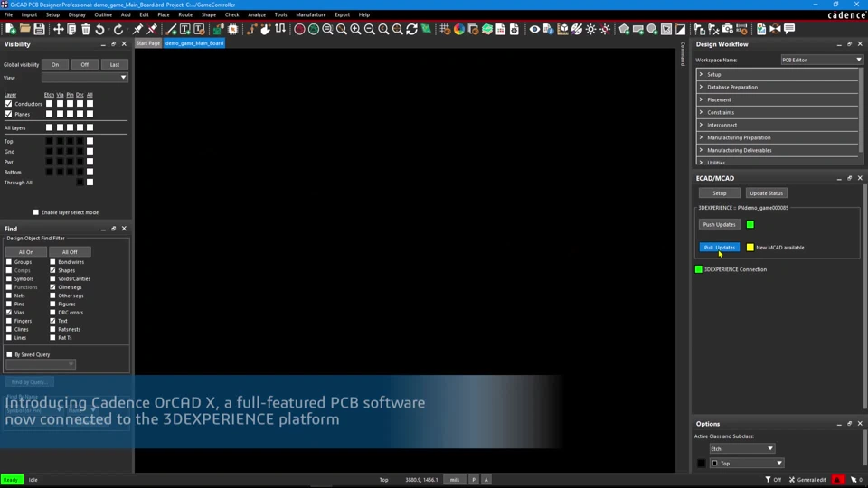Image resolution: width=868 pixels, height=488 pixels.
Task: Click the layer stack cross-section icon
Action: pos(487,29)
